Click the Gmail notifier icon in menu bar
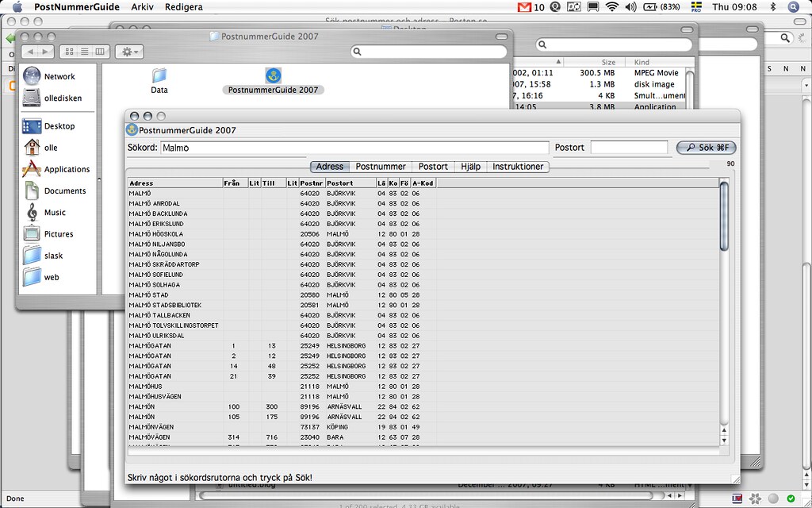The width and height of the screenshot is (812, 508). (525, 6)
